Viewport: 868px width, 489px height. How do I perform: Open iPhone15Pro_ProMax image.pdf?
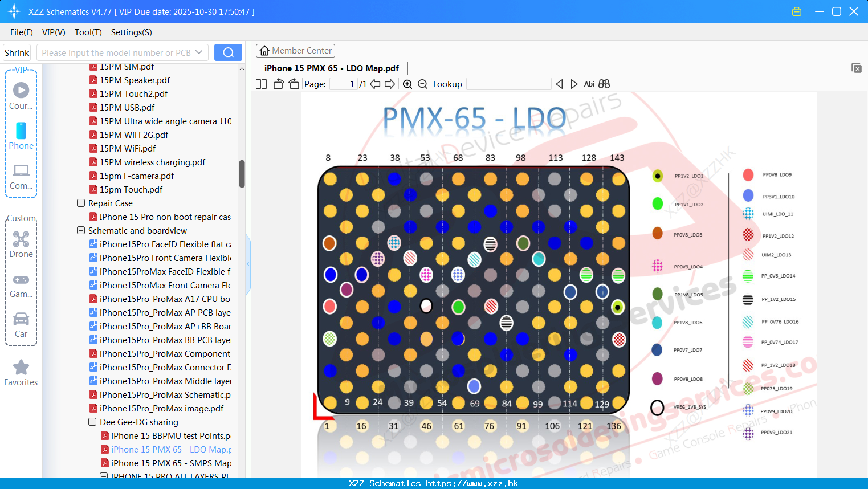[161, 409]
